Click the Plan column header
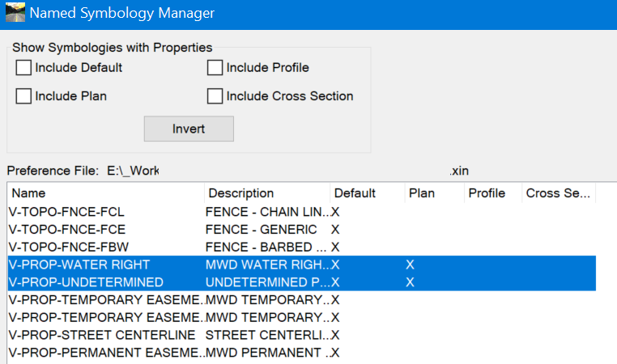This screenshot has height=364, width=617. coord(435,193)
